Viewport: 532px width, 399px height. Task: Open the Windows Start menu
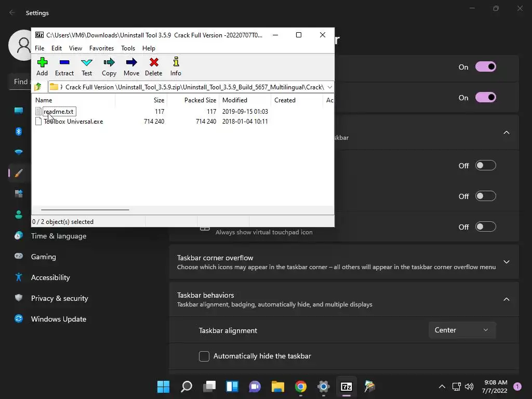click(x=163, y=387)
